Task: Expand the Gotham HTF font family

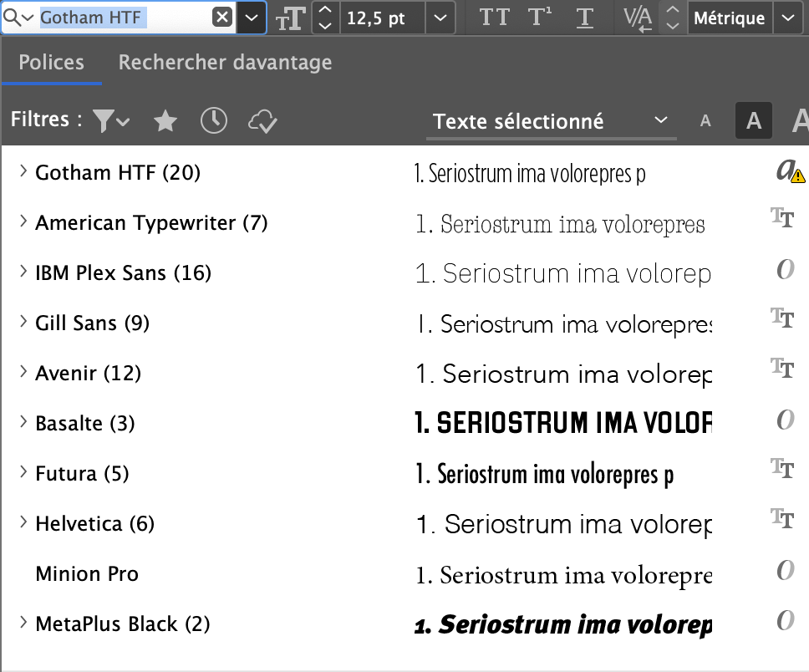Action: tap(23, 172)
